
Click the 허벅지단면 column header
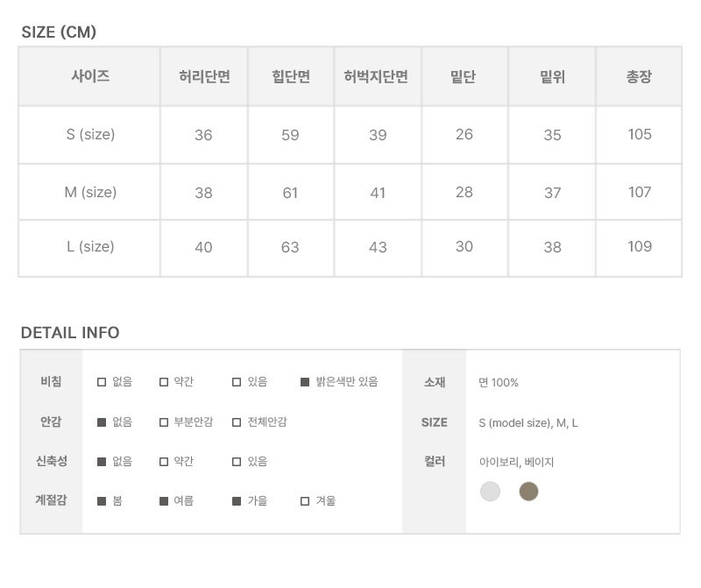pyautogui.click(x=376, y=77)
